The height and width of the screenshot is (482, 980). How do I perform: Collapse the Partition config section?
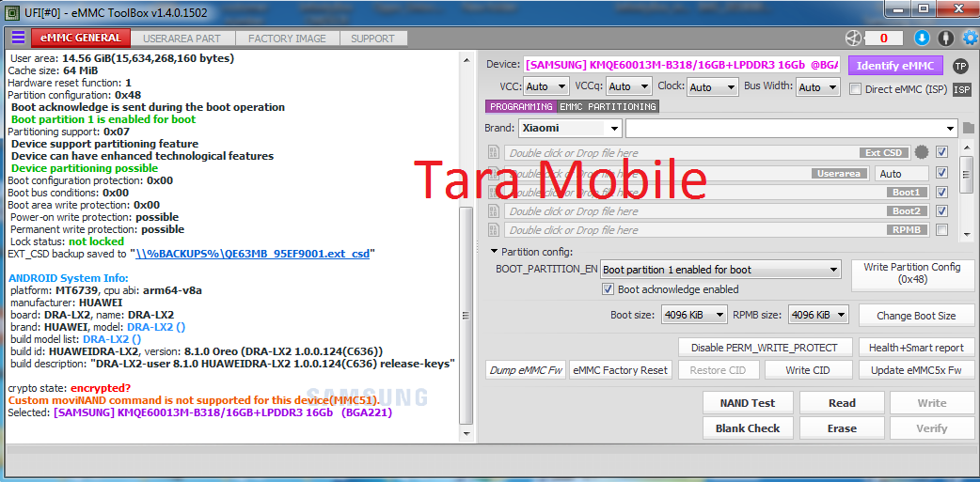pyautogui.click(x=495, y=252)
